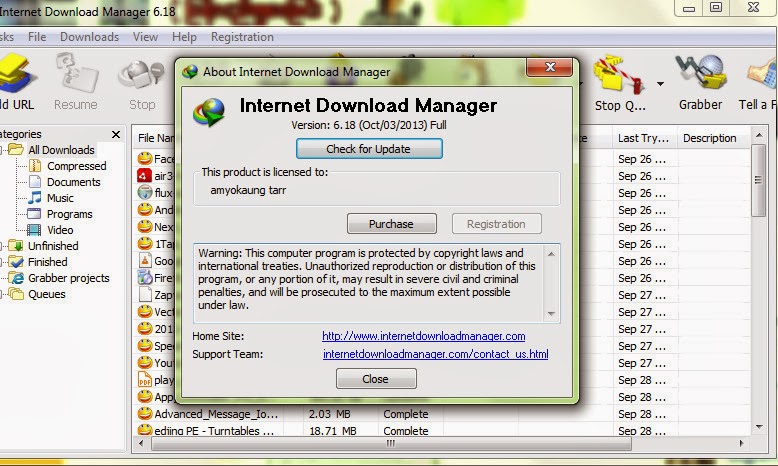Viewport: 778px width, 466px height.
Task: Click the Finished checkmark folder icon
Action: click(16, 262)
